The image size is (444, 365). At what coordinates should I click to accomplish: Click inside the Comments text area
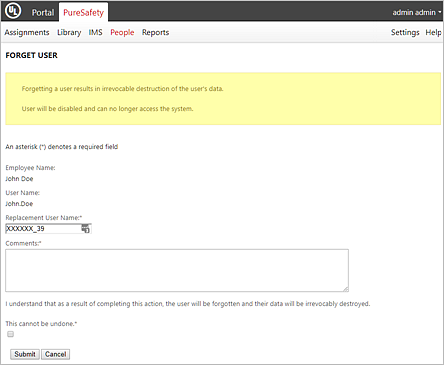177,270
